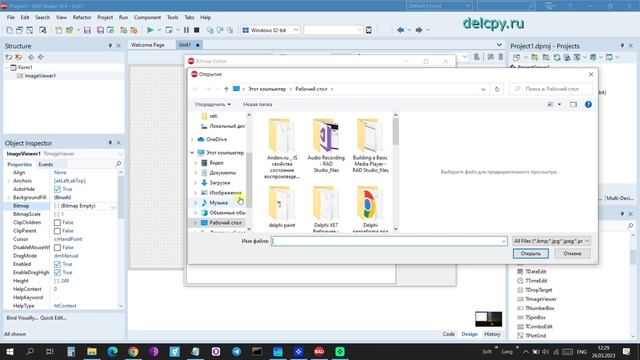Expand the Anchors property
This screenshot has height=360, width=640.
pyautogui.click(x=9, y=181)
